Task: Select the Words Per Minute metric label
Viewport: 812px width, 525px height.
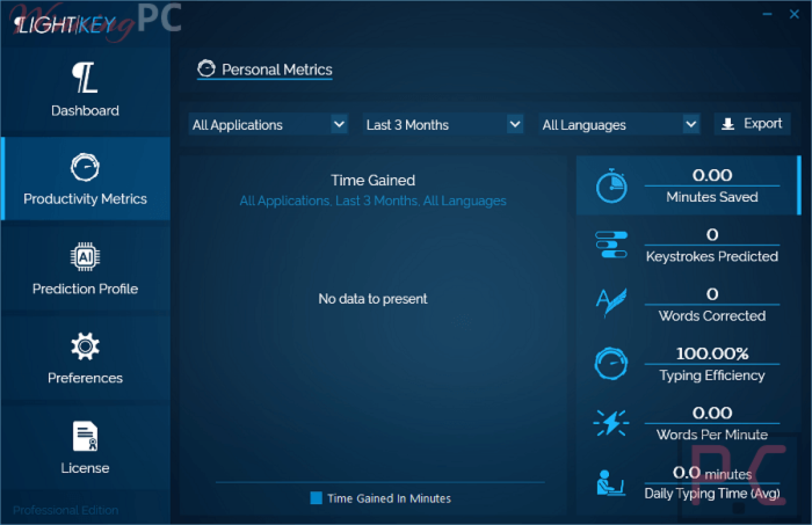Action: (x=712, y=435)
